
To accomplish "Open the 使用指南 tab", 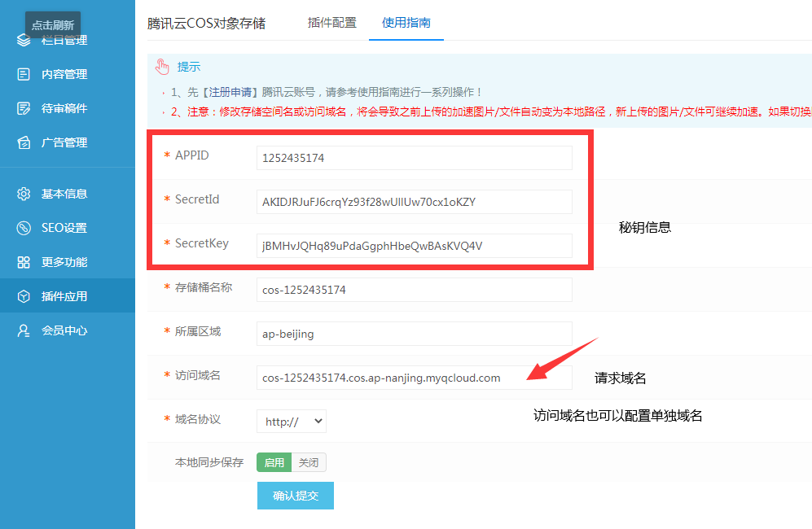I will pyautogui.click(x=406, y=25).
